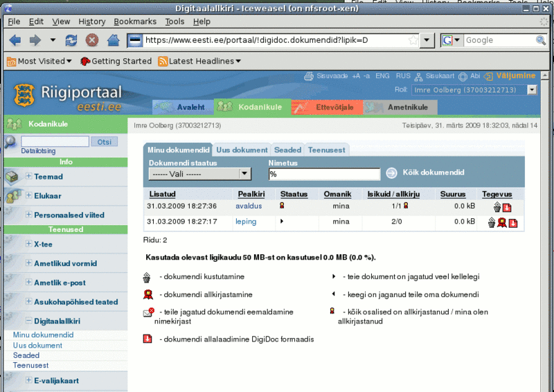Expand Personaalsed viited section

tap(28, 215)
